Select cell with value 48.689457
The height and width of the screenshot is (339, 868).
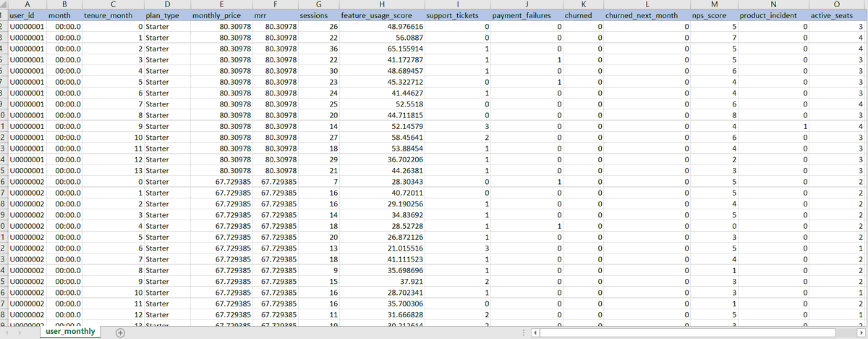(x=381, y=71)
